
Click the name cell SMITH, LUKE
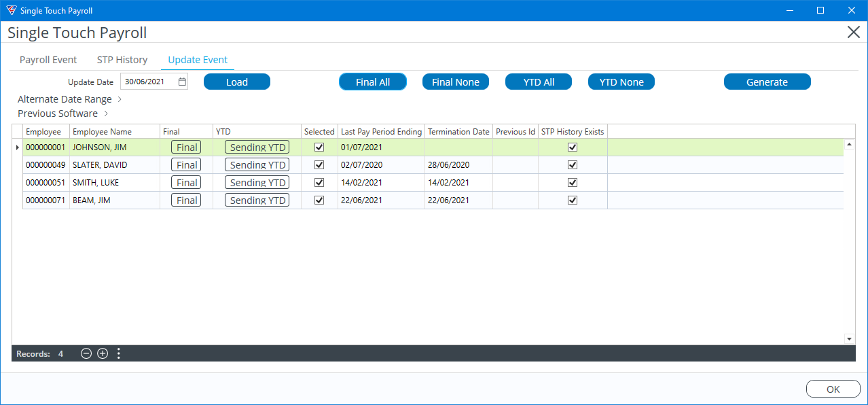click(115, 183)
